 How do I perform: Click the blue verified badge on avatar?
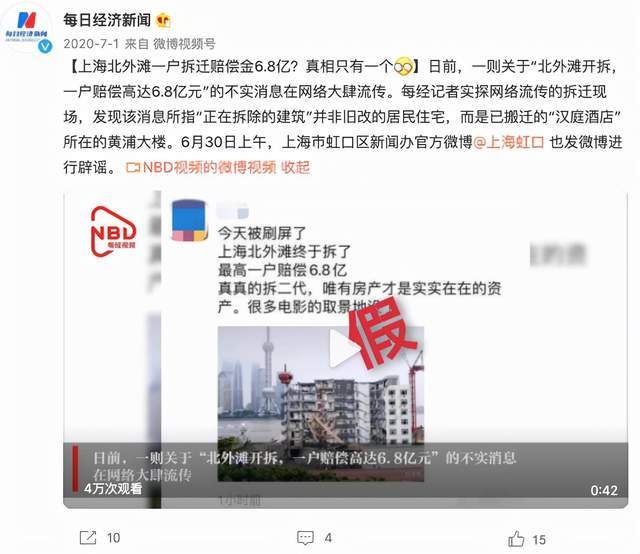[45, 47]
